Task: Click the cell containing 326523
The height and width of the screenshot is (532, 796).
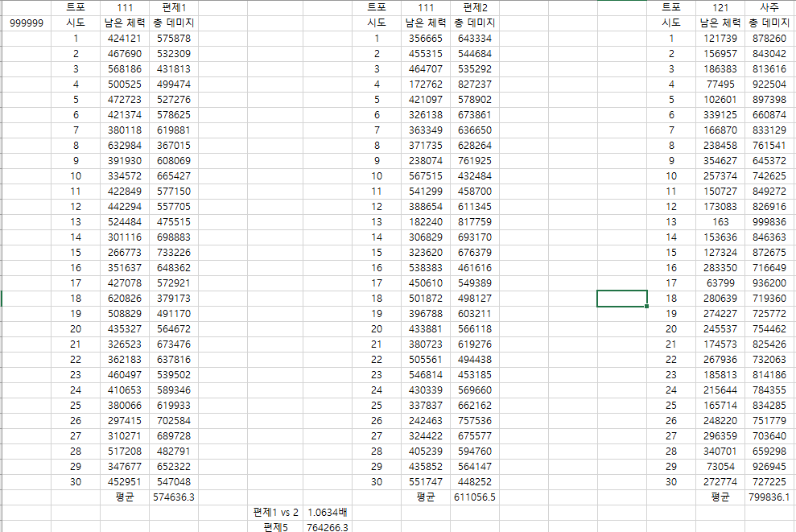Action: (x=125, y=344)
